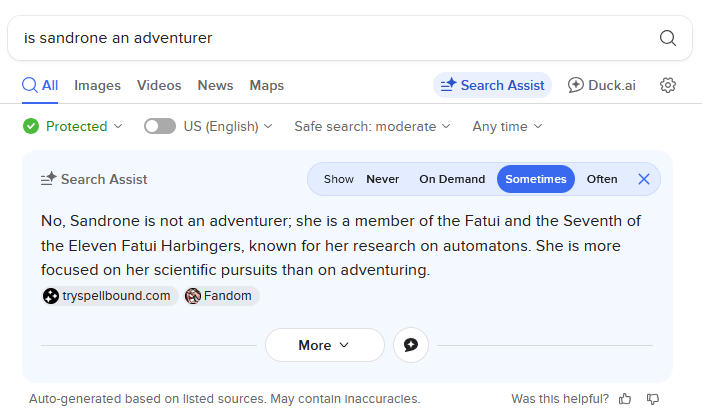
Task: Click the Search Assist button
Action: tap(492, 85)
